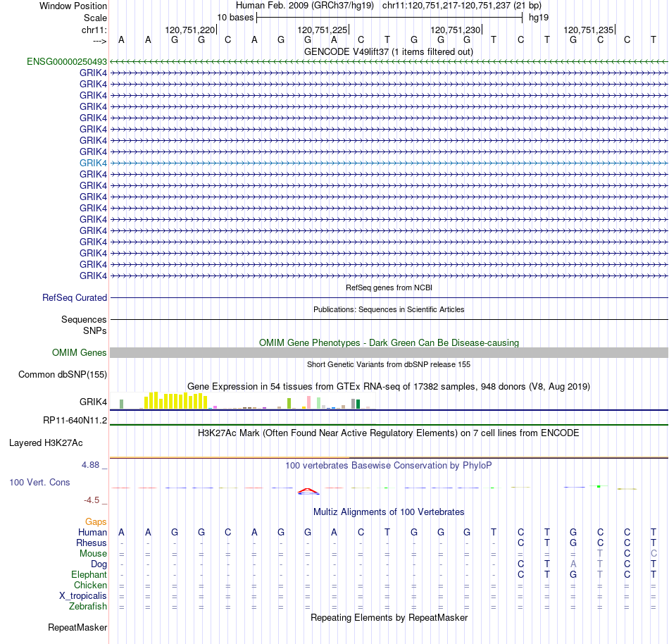Image resolution: width=669 pixels, height=644 pixels.
Task: Click the 120,751,235 ruler coordinate
Action: point(588,30)
